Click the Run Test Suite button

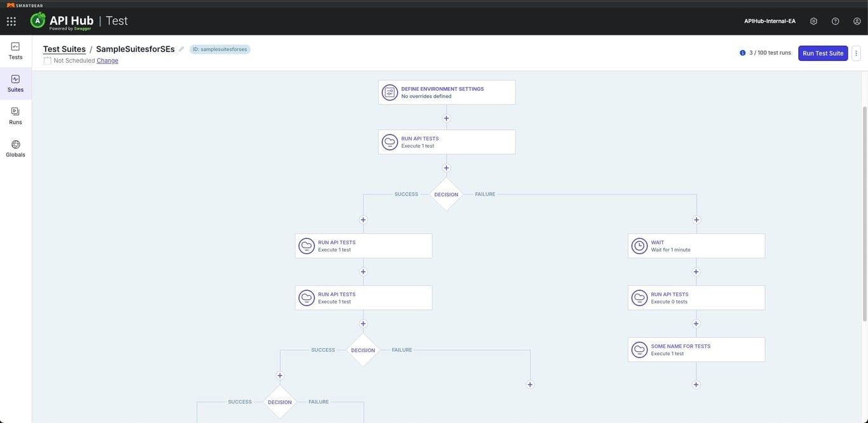point(823,53)
